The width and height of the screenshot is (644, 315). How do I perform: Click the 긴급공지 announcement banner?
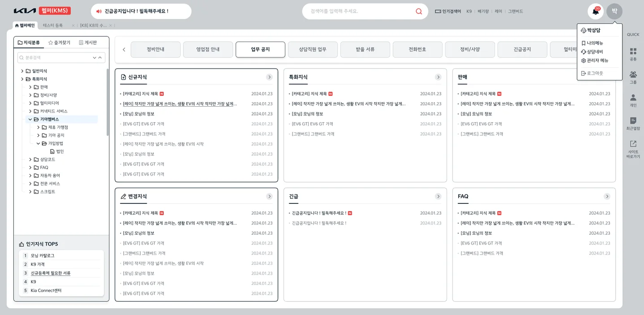(x=141, y=11)
